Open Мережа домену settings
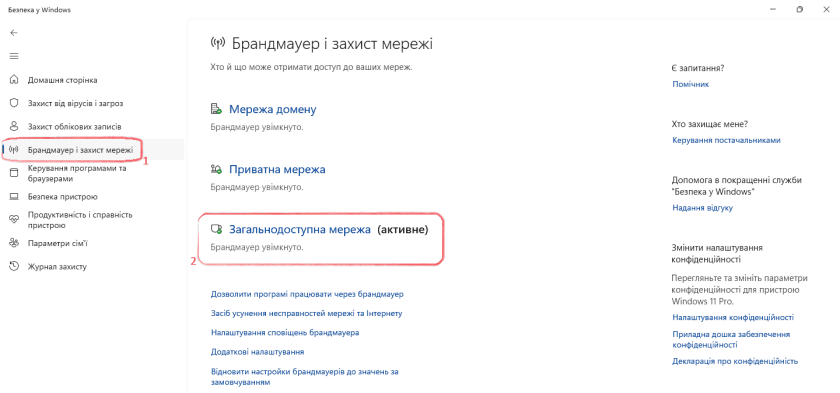Viewport: 840px width, 393px height. [x=273, y=109]
